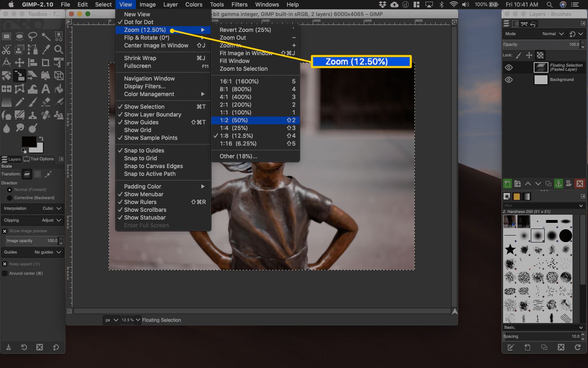Select the Clone stamp tool
588x368 pixels.
click(x=33, y=115)
